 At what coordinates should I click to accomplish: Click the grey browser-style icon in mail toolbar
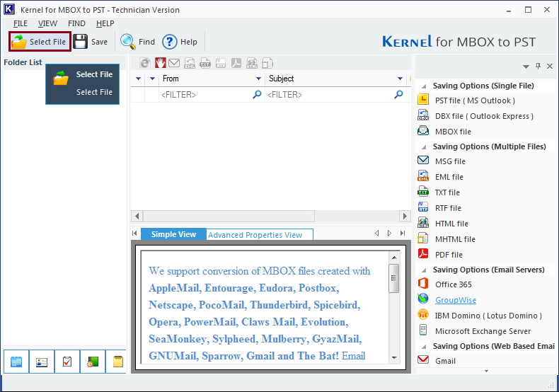(x=145, y=63)
